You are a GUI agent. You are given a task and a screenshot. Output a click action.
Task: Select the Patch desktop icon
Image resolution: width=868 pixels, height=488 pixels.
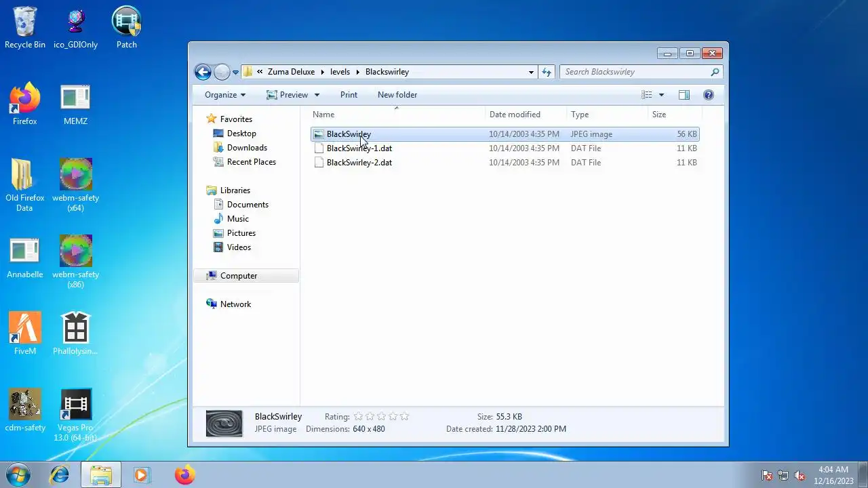click(x=126, y=28)
